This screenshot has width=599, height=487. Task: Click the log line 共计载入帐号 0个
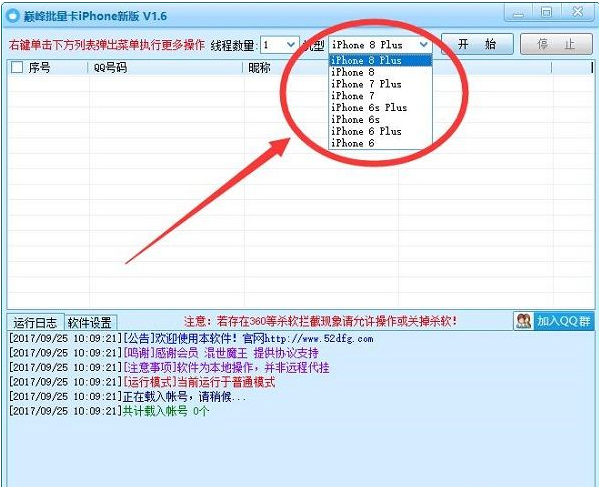pos(109,411)
